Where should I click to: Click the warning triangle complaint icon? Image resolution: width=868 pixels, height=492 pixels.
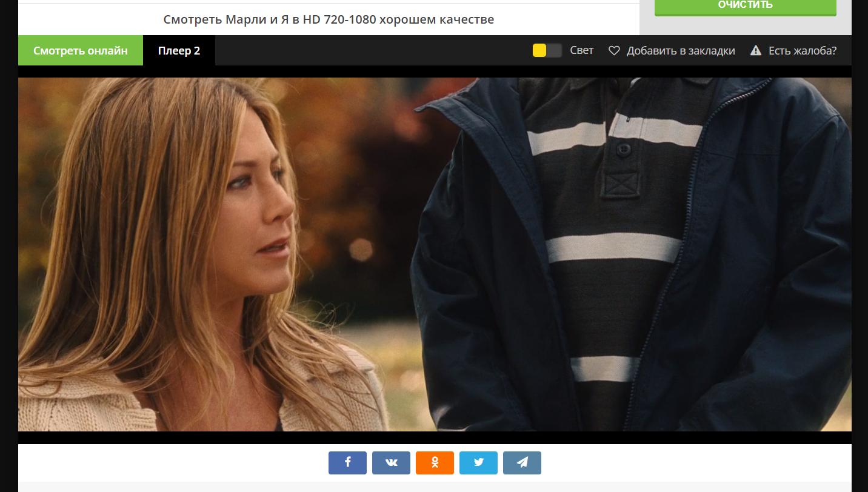(756, 50)
